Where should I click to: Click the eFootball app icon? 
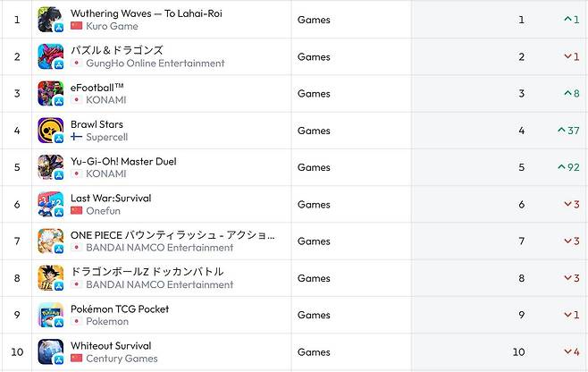(x=50, y=94)
